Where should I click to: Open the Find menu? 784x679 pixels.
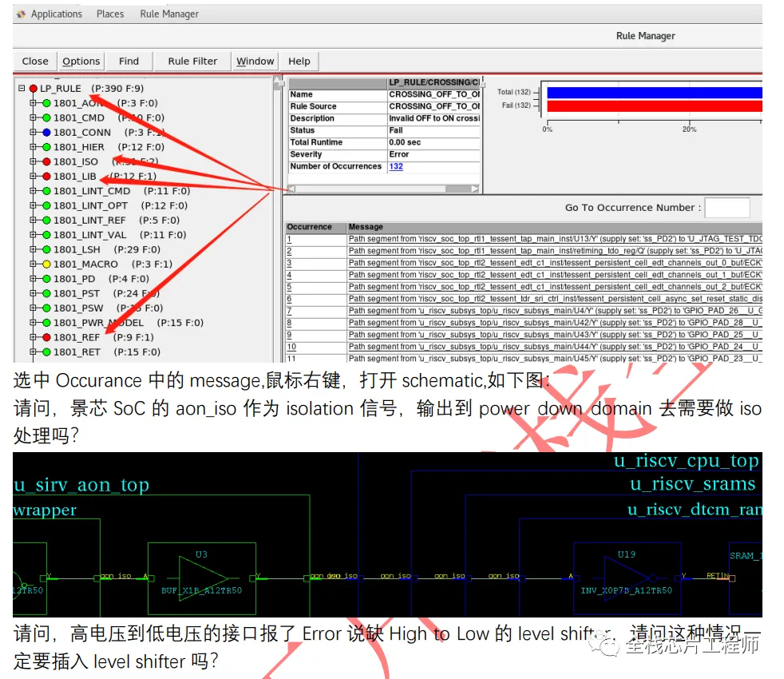129,61
